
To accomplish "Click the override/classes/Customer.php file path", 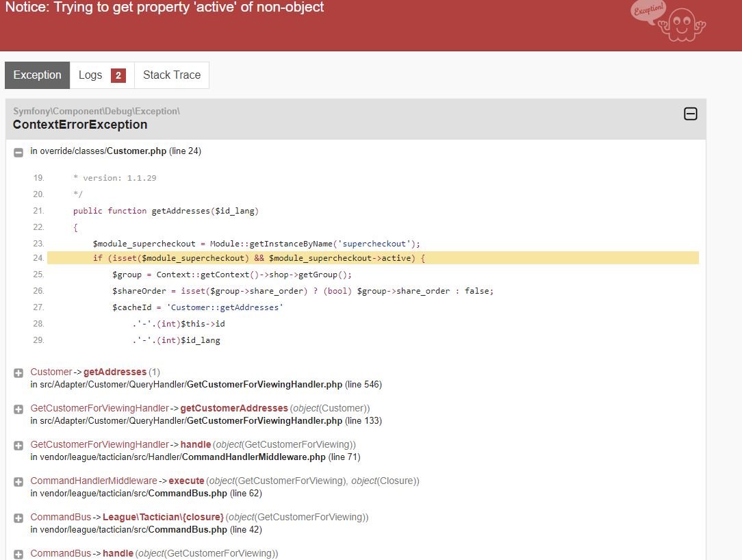I will (x=103, y=151).
